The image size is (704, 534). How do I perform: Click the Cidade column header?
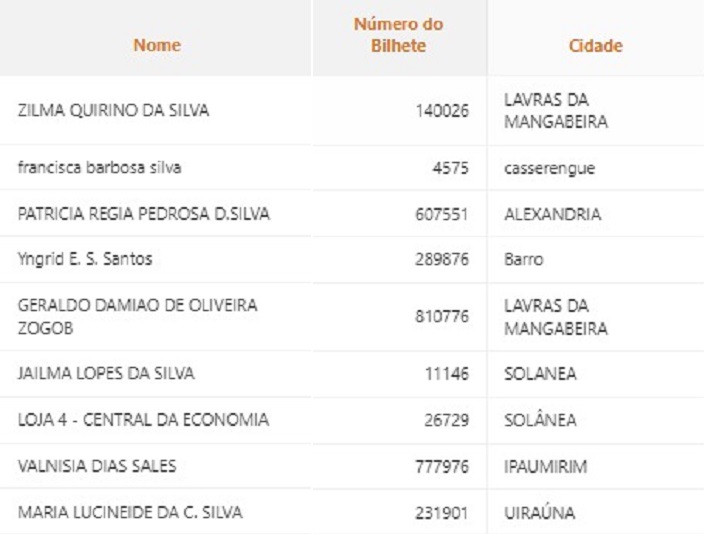(x=595, y=45)
